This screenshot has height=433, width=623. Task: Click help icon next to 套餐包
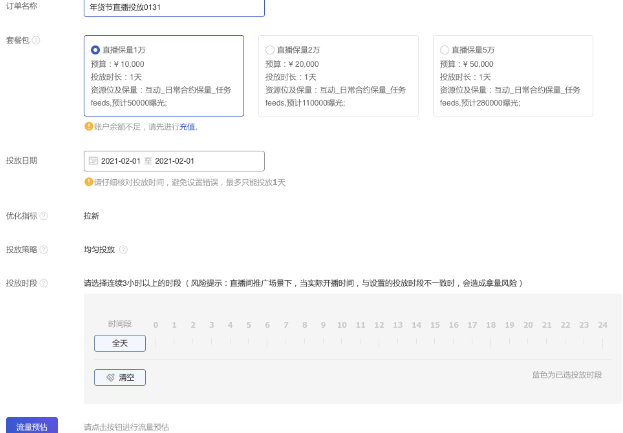coord(36,41)
